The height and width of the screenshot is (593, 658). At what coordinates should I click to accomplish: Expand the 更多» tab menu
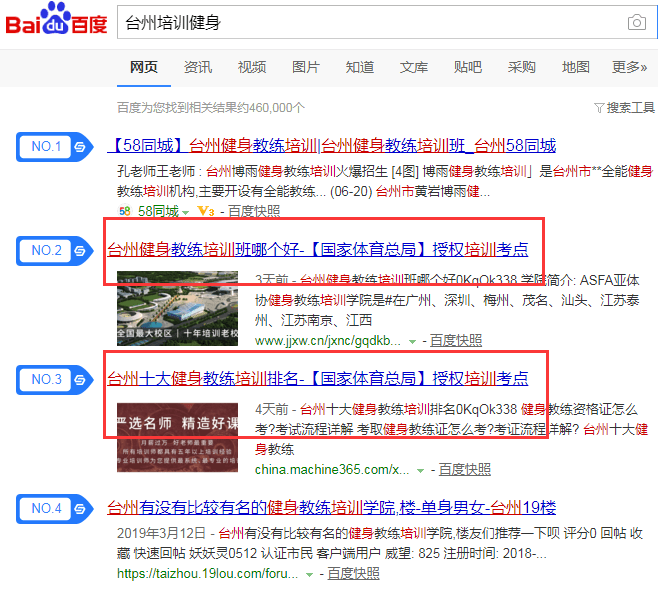coord(629,67)
